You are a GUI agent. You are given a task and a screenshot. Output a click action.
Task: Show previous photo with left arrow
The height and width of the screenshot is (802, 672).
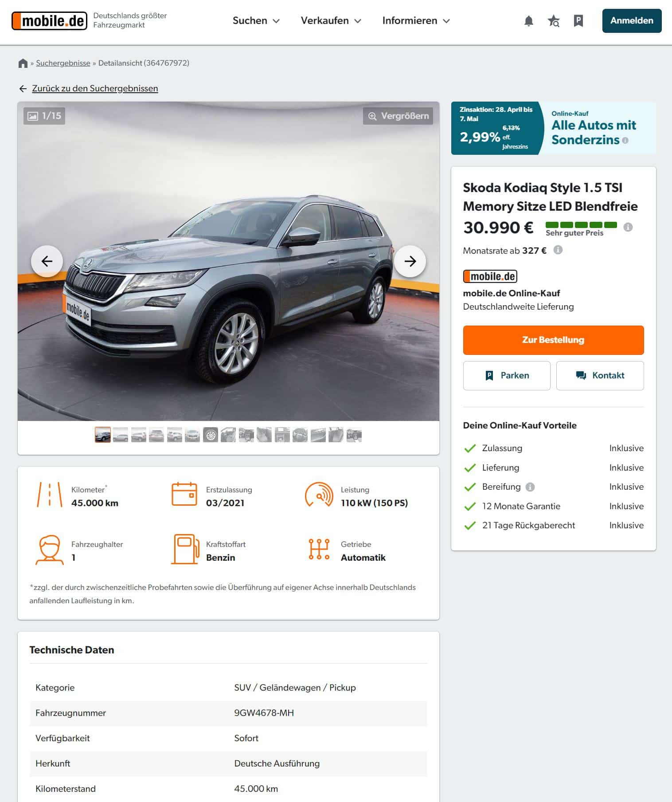(x=47, y=261)
